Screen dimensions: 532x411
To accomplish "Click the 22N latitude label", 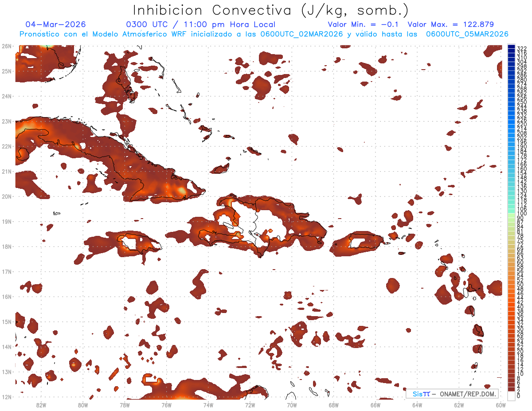I will pos(6,146).
